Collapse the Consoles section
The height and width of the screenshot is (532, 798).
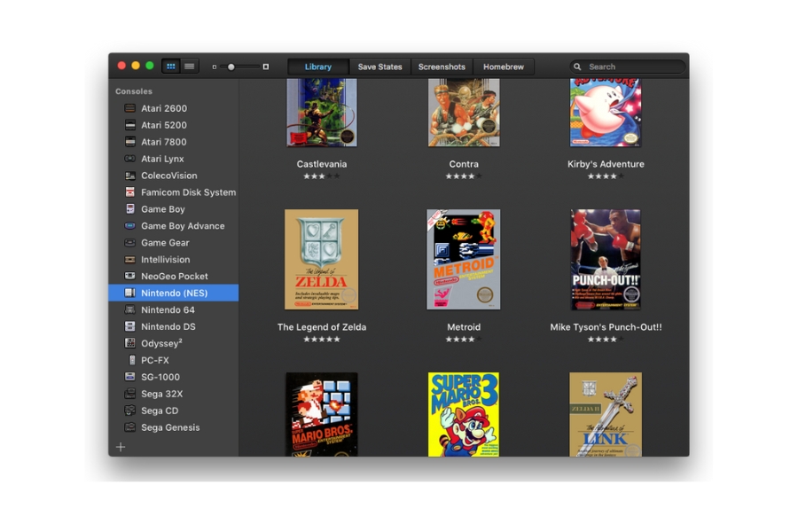(133, 90)
